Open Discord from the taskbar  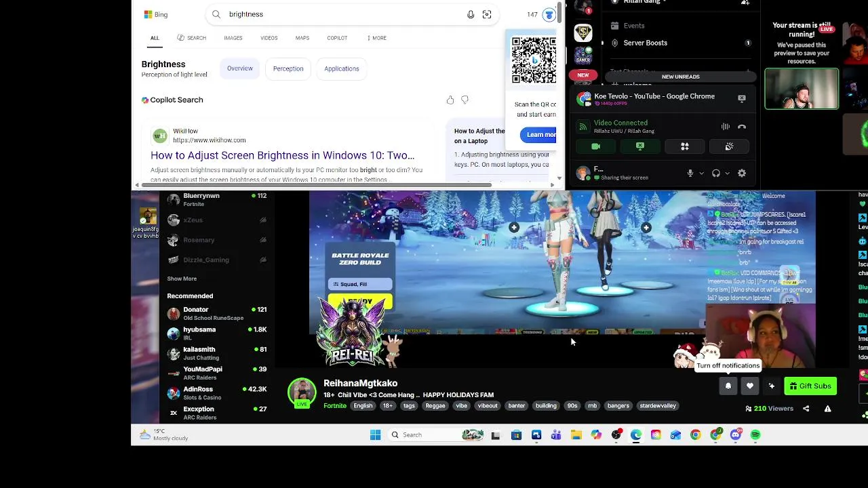click(736, 435)
